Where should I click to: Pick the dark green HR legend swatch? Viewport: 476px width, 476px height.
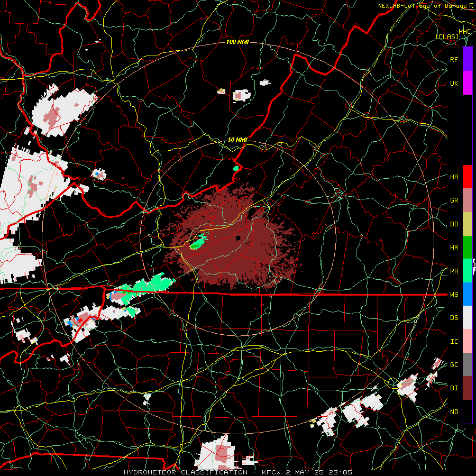[467, 248]
